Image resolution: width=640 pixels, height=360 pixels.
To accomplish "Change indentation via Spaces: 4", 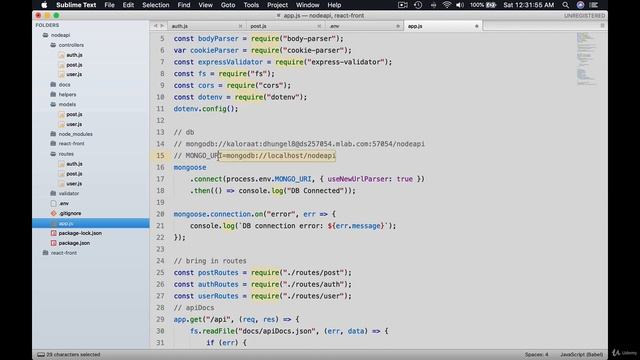I will pos(536,355).
